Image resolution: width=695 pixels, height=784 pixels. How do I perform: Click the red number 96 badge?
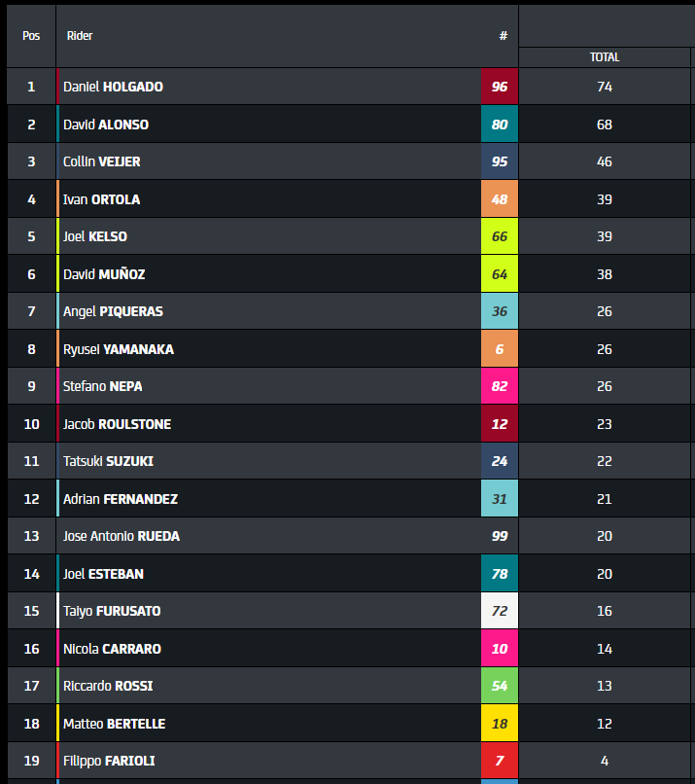pyautogui.click(x=500, y=87)
